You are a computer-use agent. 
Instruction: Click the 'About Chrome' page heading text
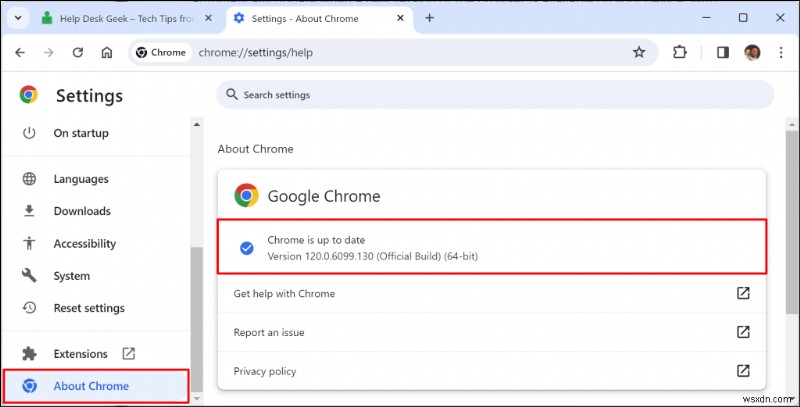tap(255, 149)
